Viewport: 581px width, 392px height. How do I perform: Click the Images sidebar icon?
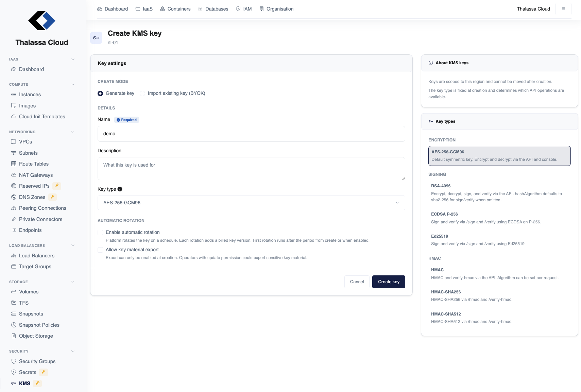(14, 106)
